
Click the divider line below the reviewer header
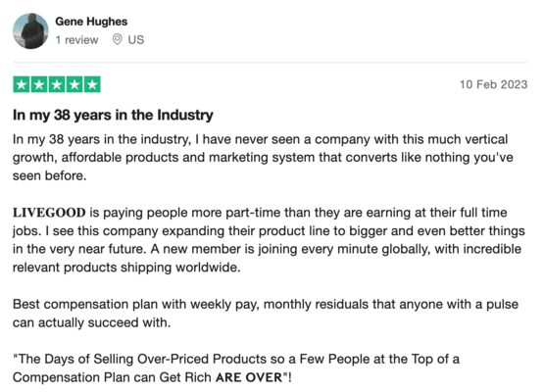pyautogui.click(x=271, y=63)
